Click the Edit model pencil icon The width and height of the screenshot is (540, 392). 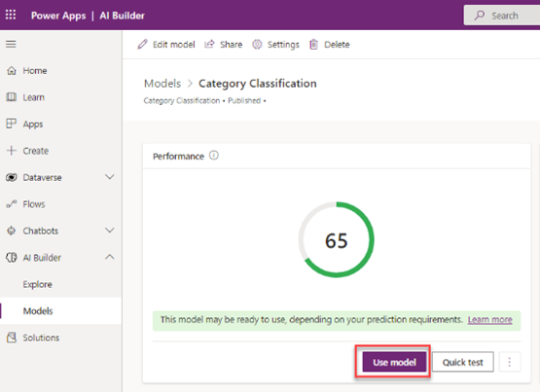tap(142, 45)
